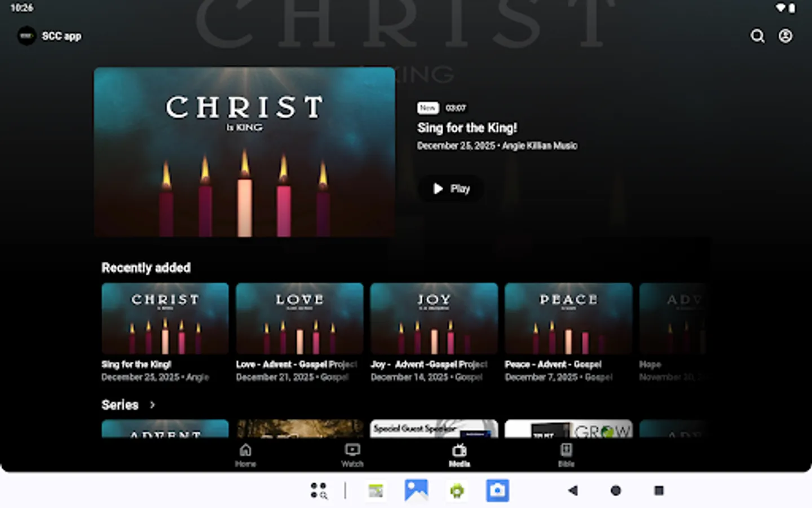This screenshot has width=812, height=508.
Task: Launch the Photos gallery icon on taskbar
Action: (x=416, y=491)
